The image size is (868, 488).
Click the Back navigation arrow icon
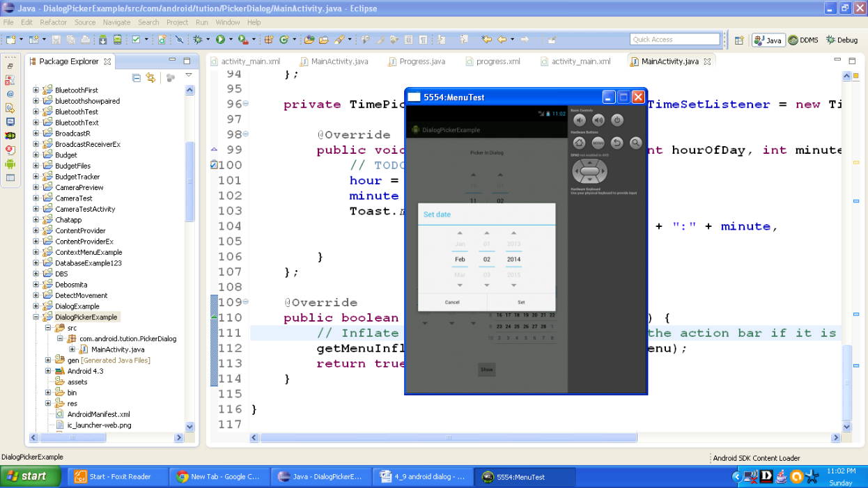pyautogui.click(x=502, y=40)
